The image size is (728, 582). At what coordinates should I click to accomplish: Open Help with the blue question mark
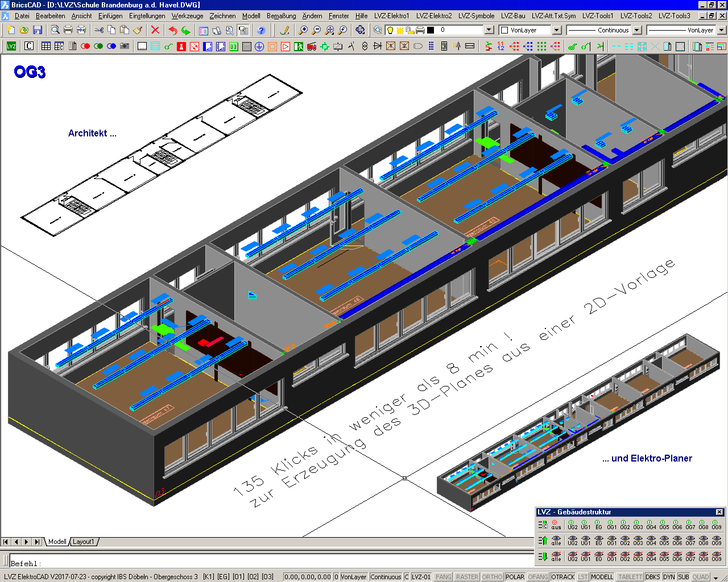point(261,30)
